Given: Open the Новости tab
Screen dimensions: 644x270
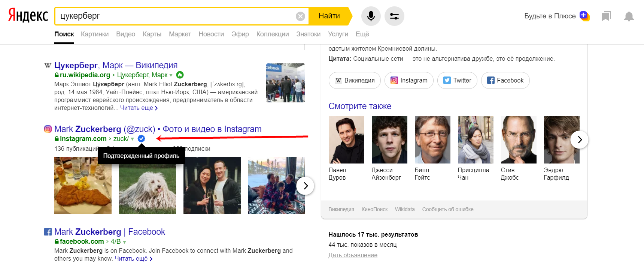Looking at the screenshot, I should tap(211, 34).
